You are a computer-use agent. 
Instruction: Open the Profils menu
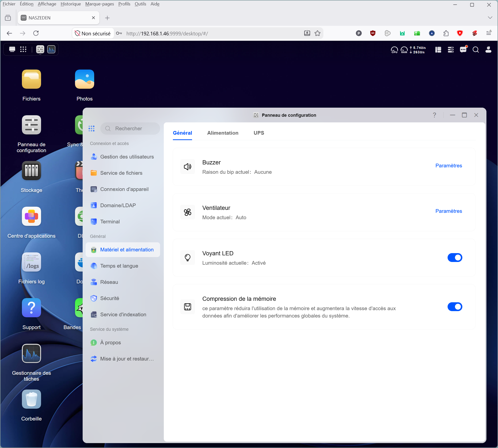click(124, 4)
